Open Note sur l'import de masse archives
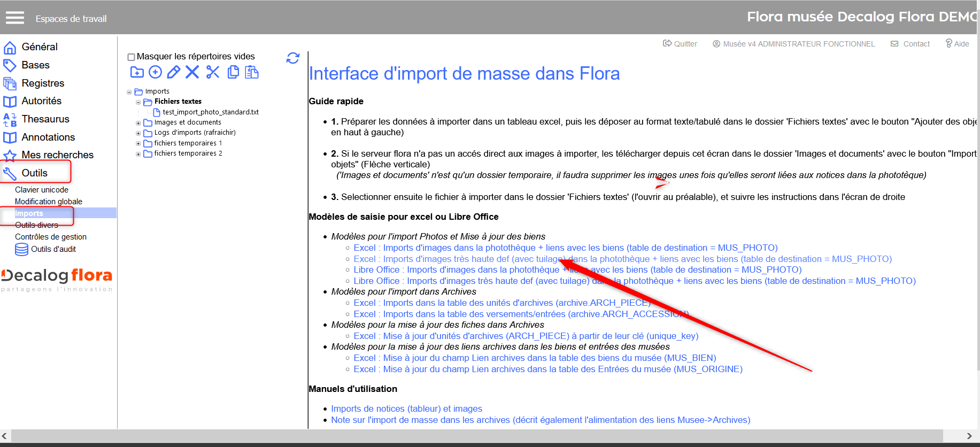The width and height of the screenshot is (980, 447). [x=541, y=420]
